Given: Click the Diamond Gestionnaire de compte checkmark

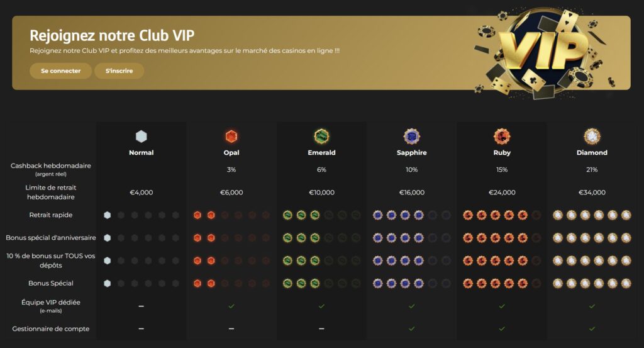Looking at the screenshot, I should pos(592,328).
